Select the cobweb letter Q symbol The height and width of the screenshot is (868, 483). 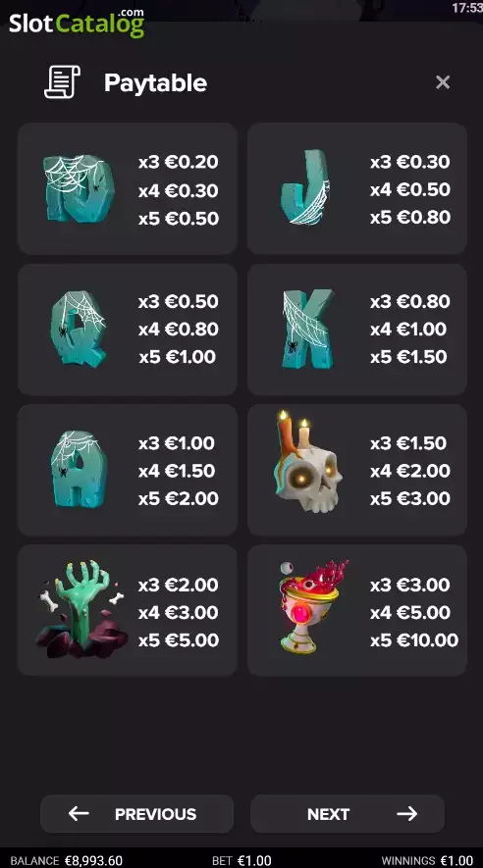tap(79, 329)
